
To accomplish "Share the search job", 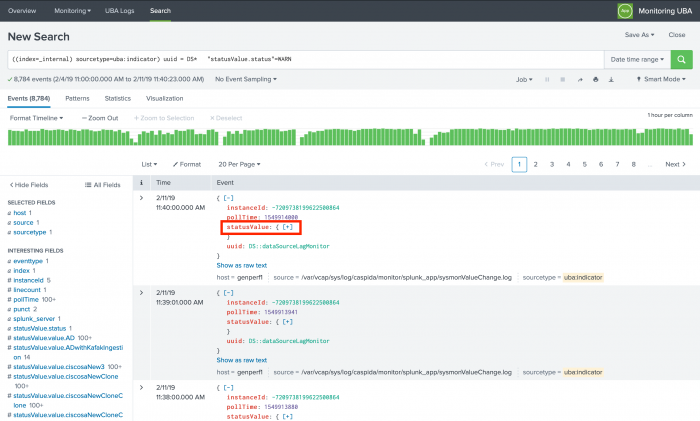I will pyautogui.click(x=580, y=79).
